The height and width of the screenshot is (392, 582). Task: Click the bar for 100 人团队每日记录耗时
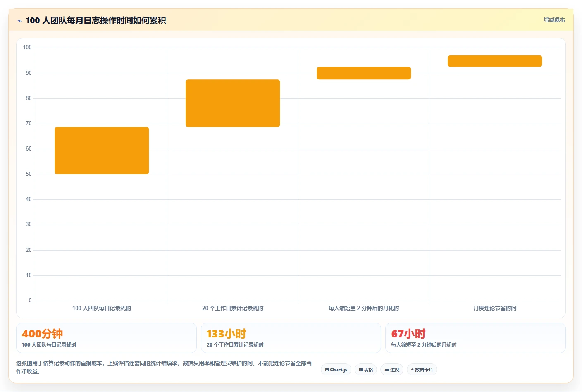(102, 151)
